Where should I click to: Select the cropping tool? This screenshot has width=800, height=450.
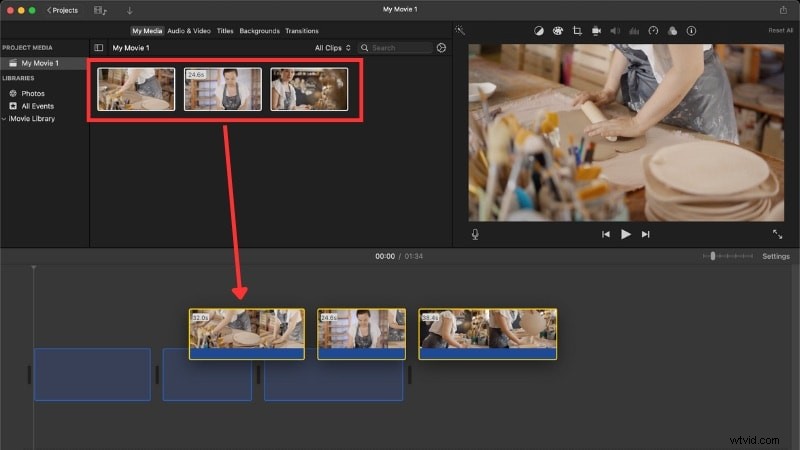pyautogui.click(x=576, y=30)
